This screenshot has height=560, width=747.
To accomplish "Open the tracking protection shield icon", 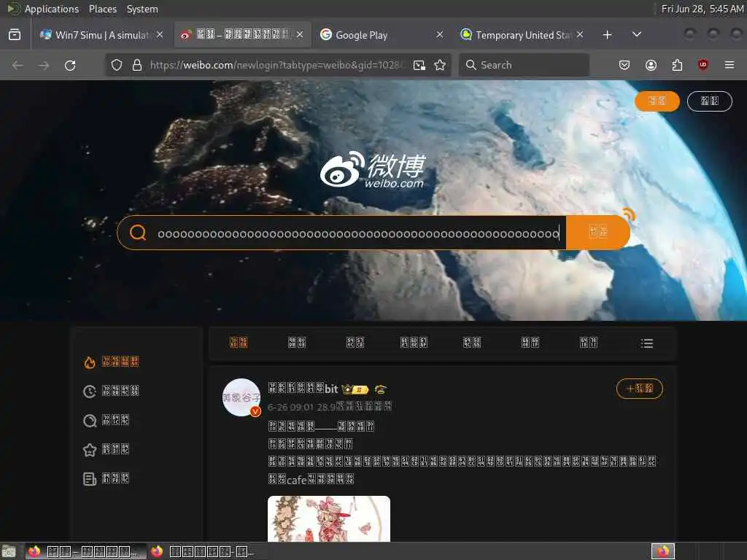I will (117, 65).
